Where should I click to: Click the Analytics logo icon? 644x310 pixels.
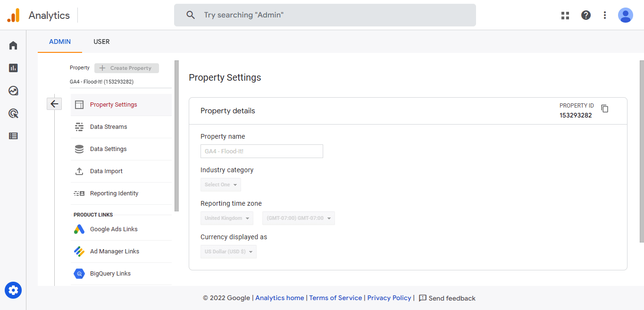pos(13,15)
